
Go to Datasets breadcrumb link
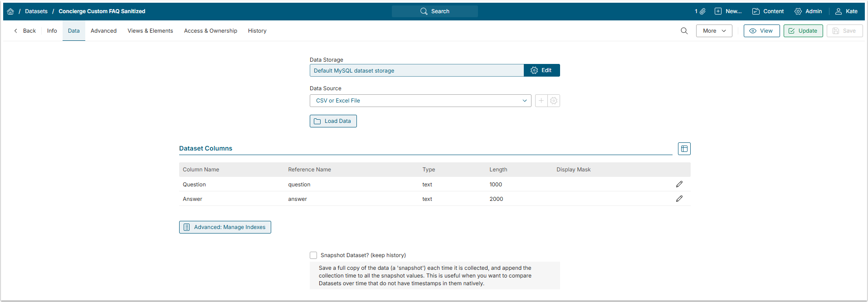coord(36,11)
